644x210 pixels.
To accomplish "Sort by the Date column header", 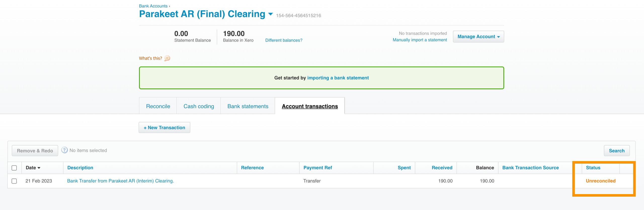I will [x=33, y=168].
